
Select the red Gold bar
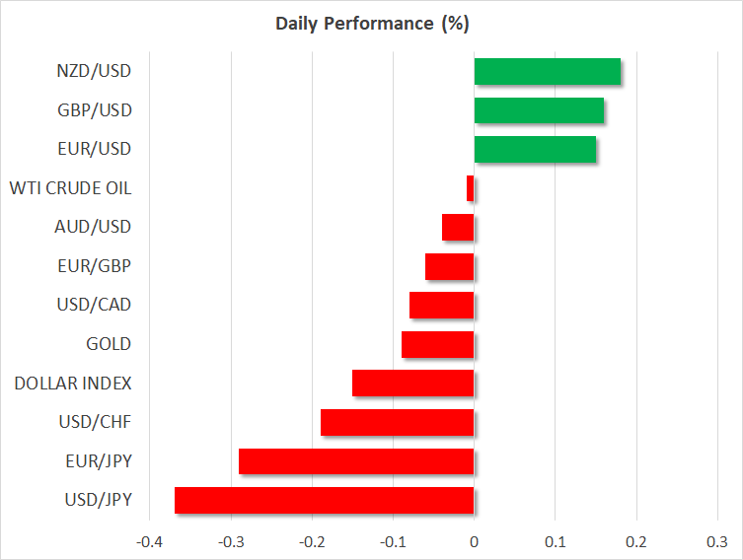tap(438, 344)
